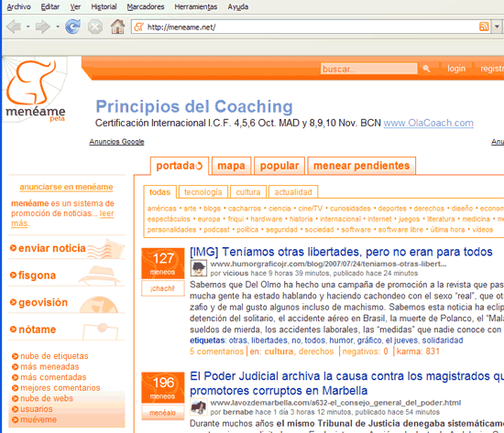Click the avatar of user vicious
Viewport: 504px width, 433px height.
[198, 268]
